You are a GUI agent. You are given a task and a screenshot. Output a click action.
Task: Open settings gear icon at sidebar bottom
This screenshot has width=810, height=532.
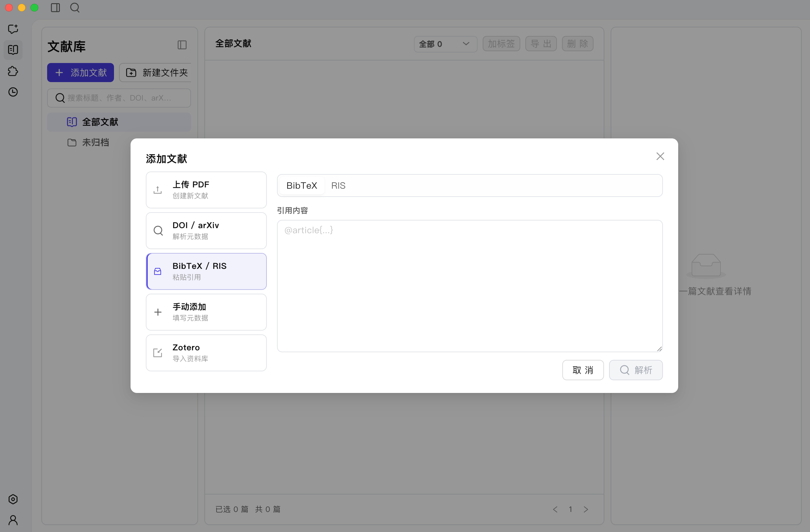[x=13, y=499]
